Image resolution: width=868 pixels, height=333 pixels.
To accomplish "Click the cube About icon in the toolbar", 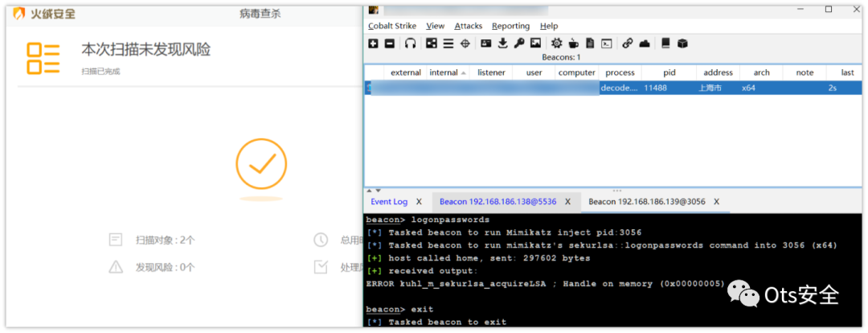I will 682,43.
